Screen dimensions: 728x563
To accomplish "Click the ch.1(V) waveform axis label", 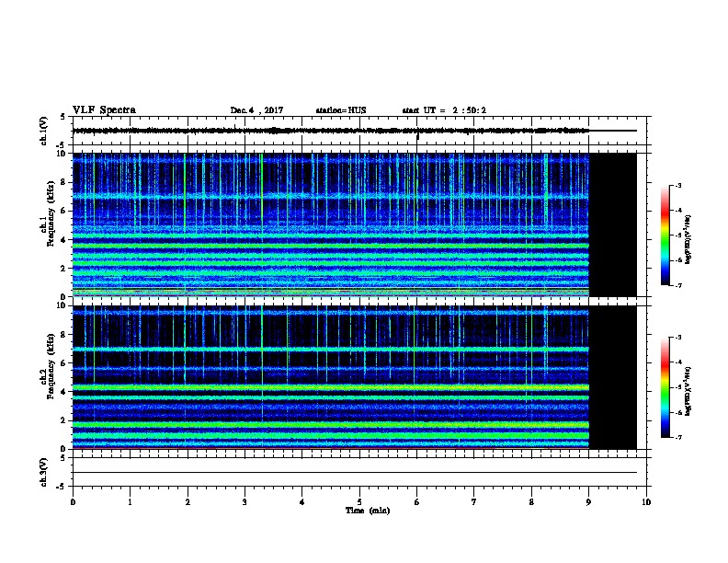I will click(x=44, y=131).
